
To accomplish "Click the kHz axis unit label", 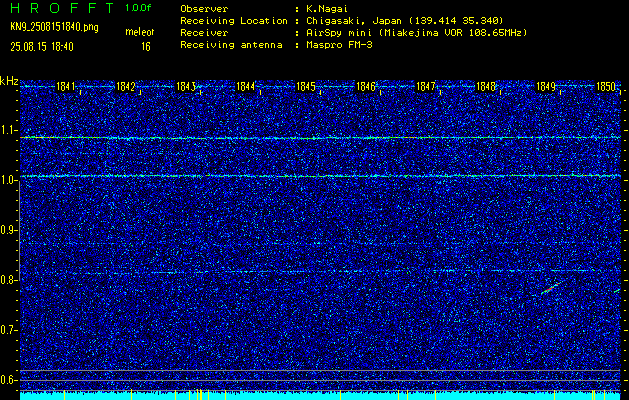I will coord(9,81).
